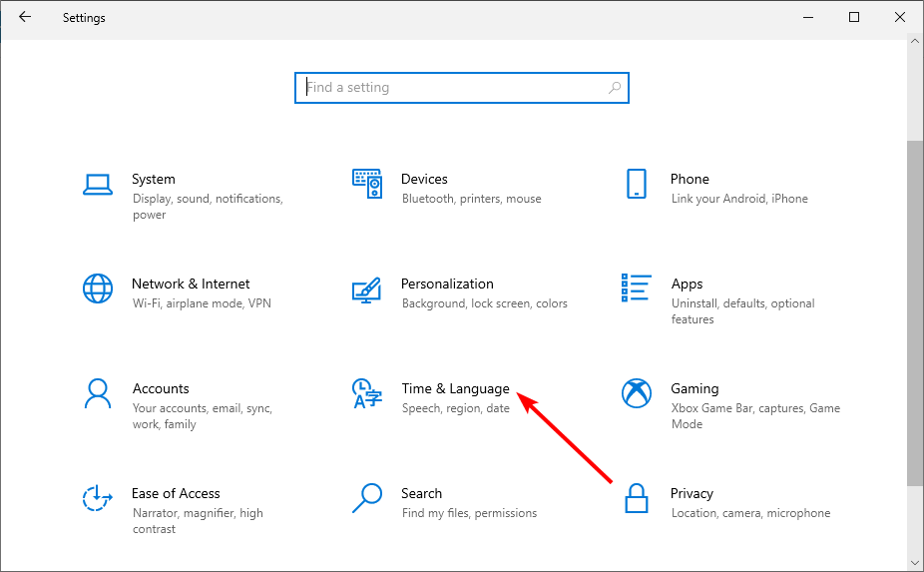The width and height of the screenshot is (924, 572).
Task: Maximize the Settings window
Action: (x=854, y=17)
